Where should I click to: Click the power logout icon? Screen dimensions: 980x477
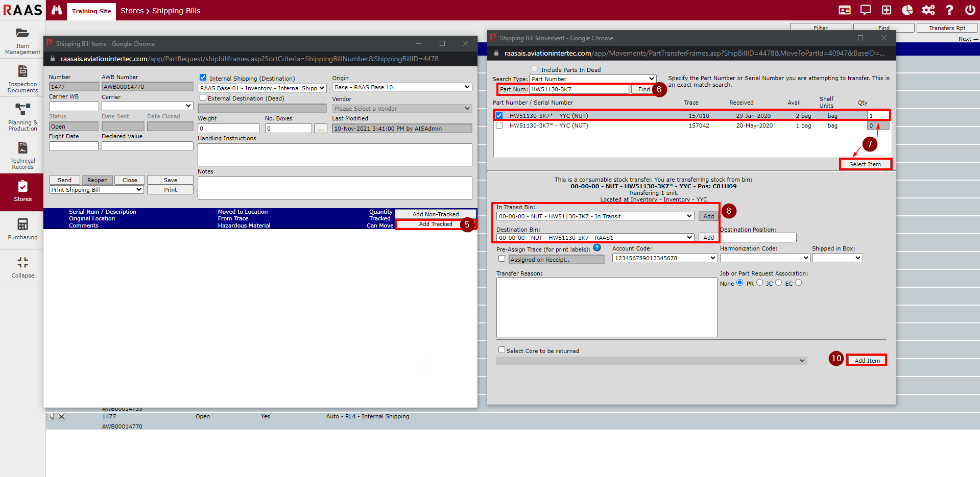970,10
